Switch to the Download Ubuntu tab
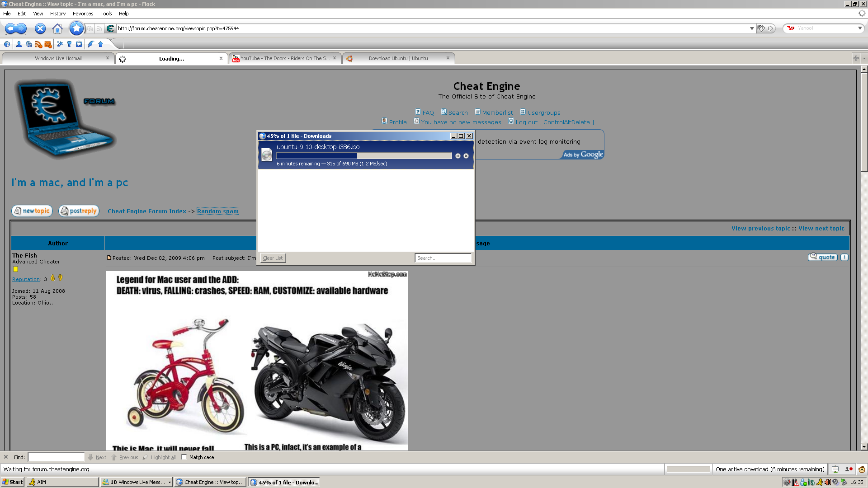Image resolution: width=868 pixels, height=488 pixels. [x=398, y=58]
